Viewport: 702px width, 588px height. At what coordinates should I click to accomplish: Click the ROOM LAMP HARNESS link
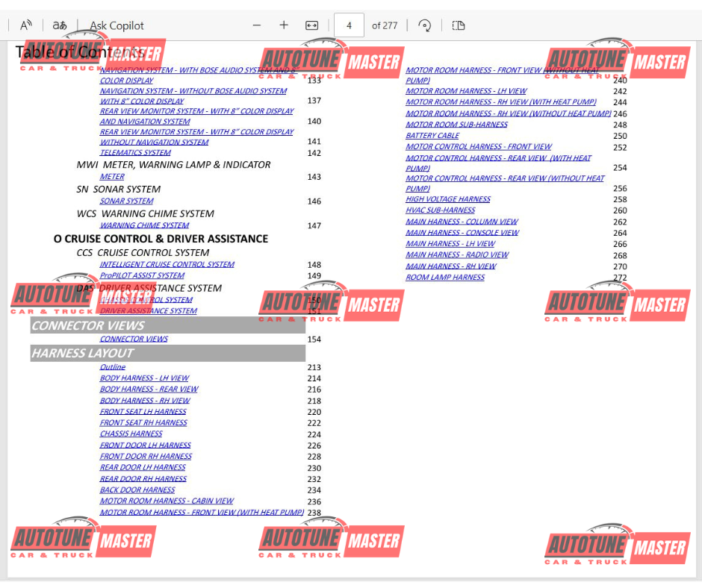pos(445,278)
